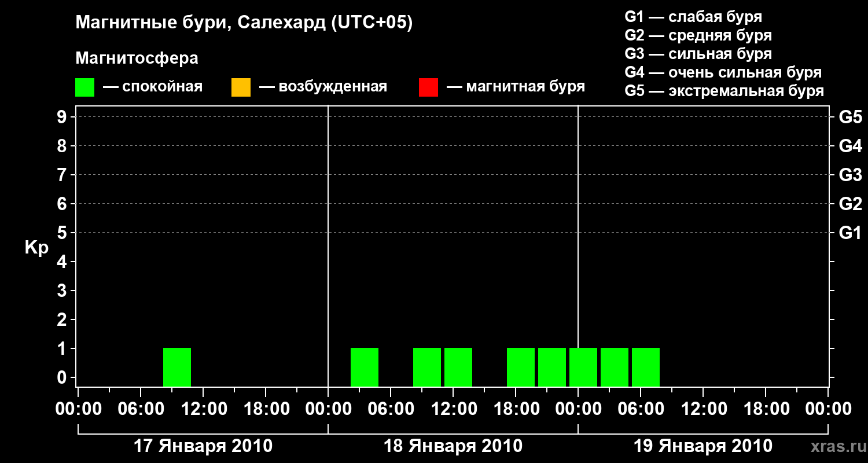Image resolution: width=868 pixels, height=463 pixels.
Task: Click the '06:00' time label under 18 January
Action: tap(391, 409)
